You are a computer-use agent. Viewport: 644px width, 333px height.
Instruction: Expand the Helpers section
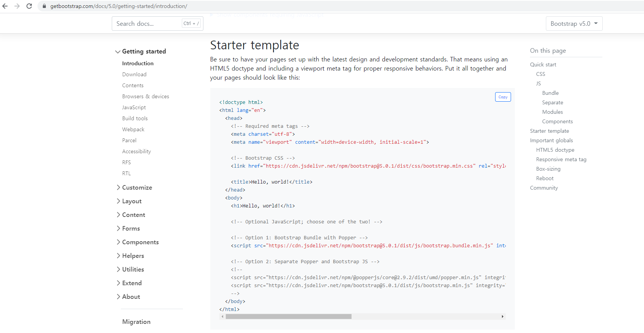130,256
